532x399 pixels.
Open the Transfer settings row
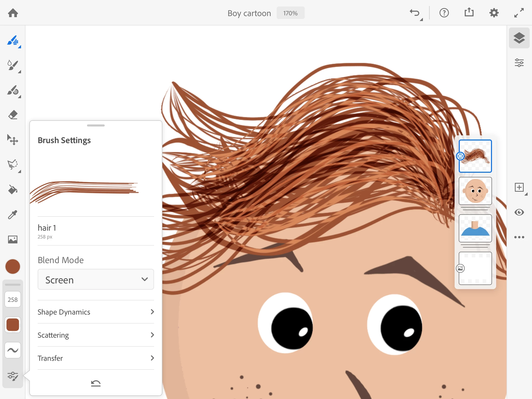[x=96, y=358]
